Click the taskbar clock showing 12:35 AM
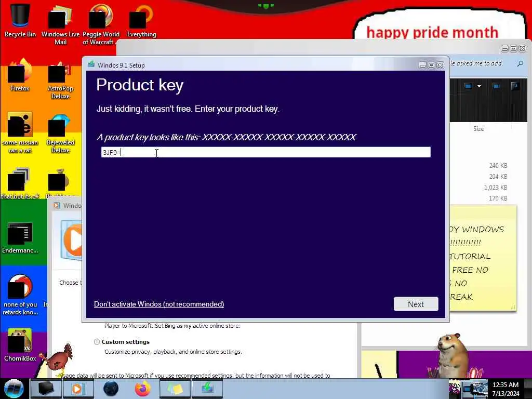This screenshot has width=532, height=399. click(505, 389)
